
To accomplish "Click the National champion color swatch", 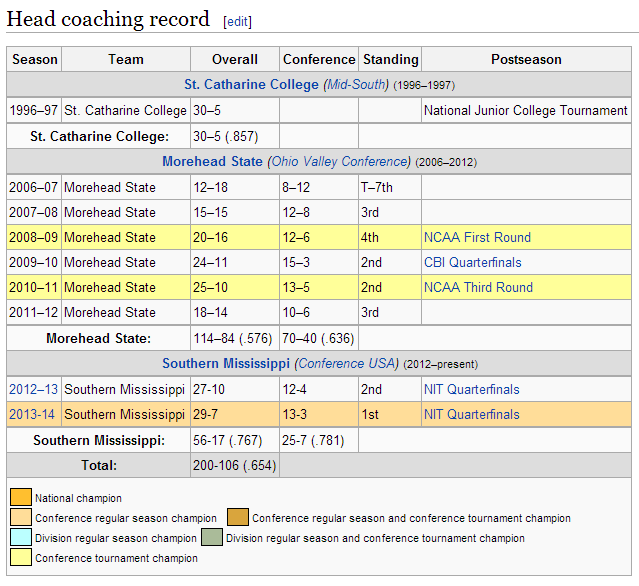I will point(21,497).
